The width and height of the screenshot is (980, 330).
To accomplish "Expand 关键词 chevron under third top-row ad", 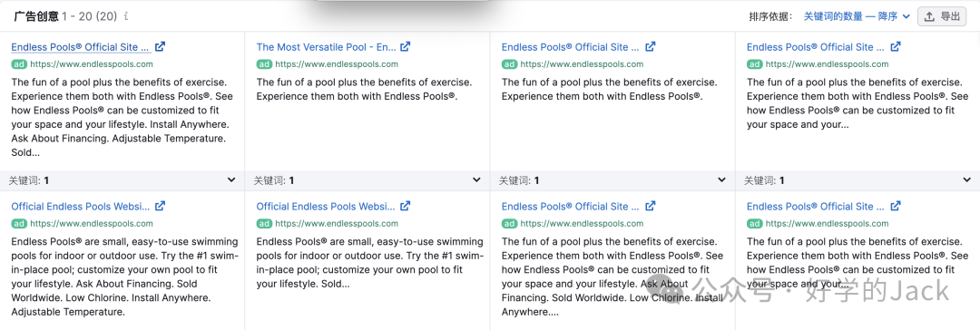I will coord(722,180).
